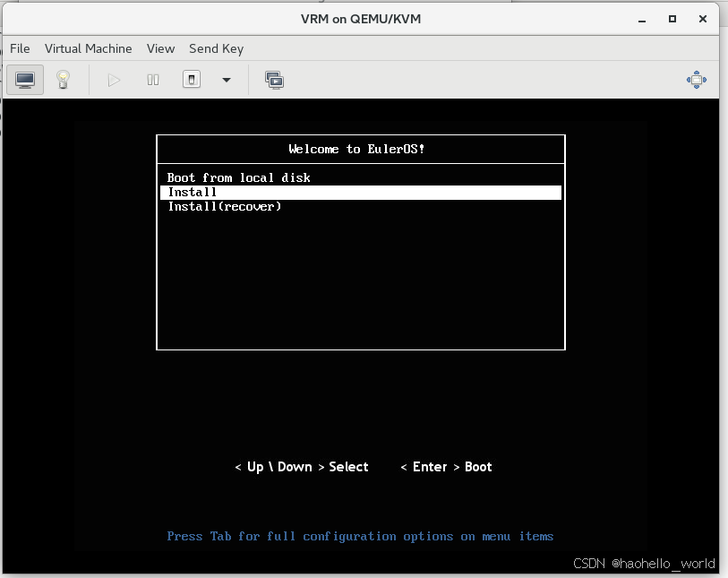Show virtual hardware details lightbulb

click(x=64, y=80)
